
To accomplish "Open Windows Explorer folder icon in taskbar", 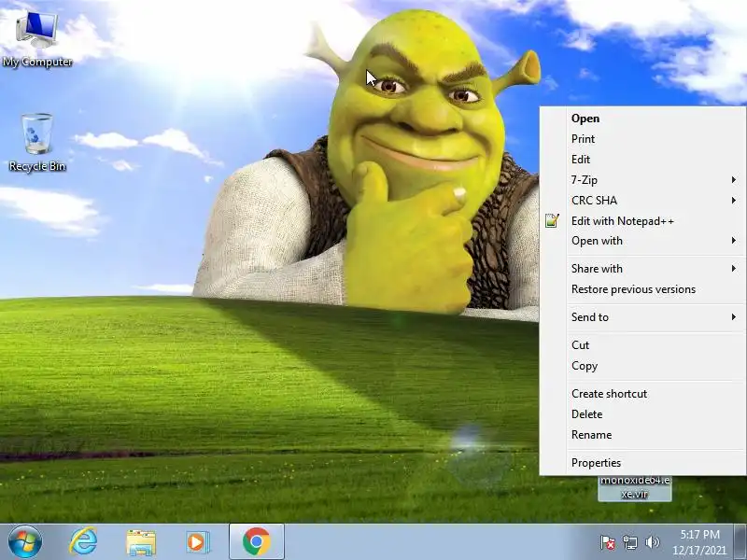I will coord(141,542).
